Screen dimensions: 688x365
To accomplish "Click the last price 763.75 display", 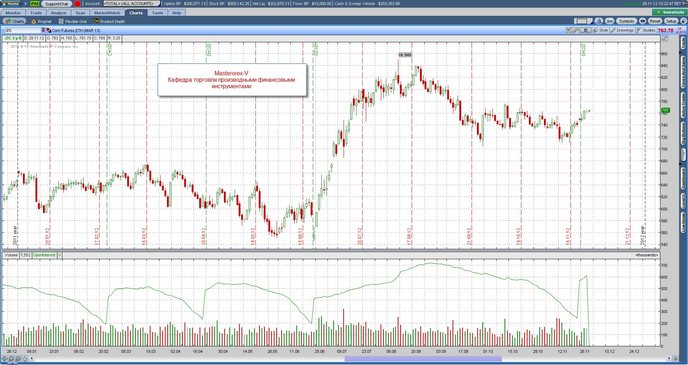I will click(666, 30).
